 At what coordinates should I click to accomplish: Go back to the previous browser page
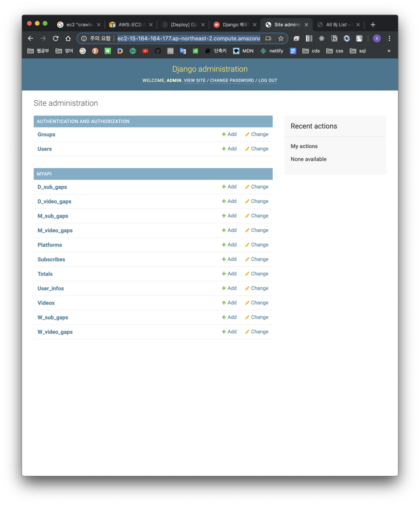(x=31, y=39)
